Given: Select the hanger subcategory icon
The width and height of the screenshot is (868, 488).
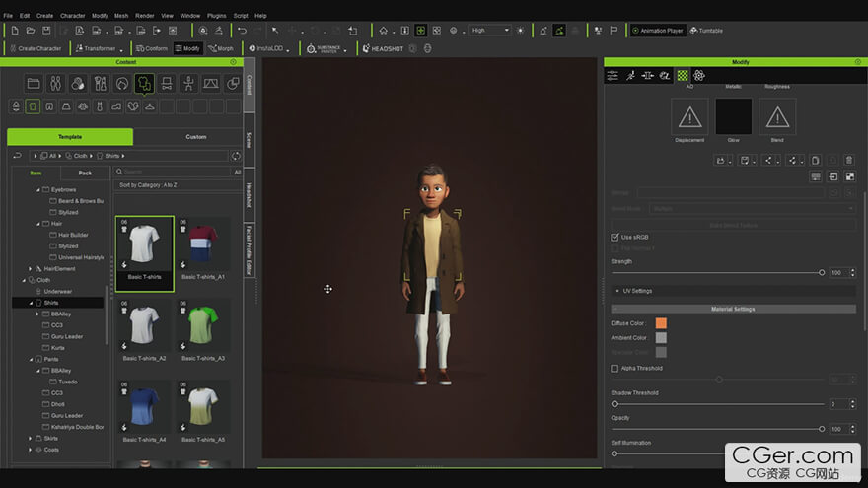Looking at the screenshot, I should tap(150, 106).
